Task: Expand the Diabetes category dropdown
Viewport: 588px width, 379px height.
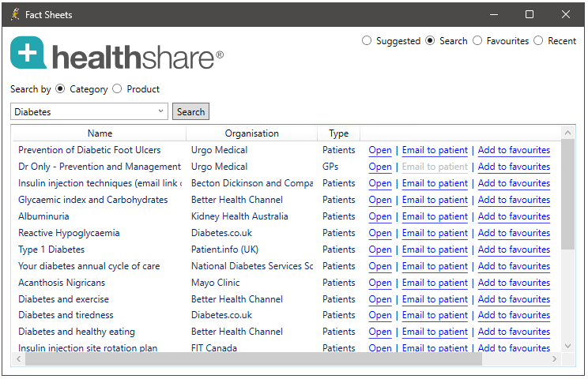Action: pyautogui.click(x=160, y=111)
